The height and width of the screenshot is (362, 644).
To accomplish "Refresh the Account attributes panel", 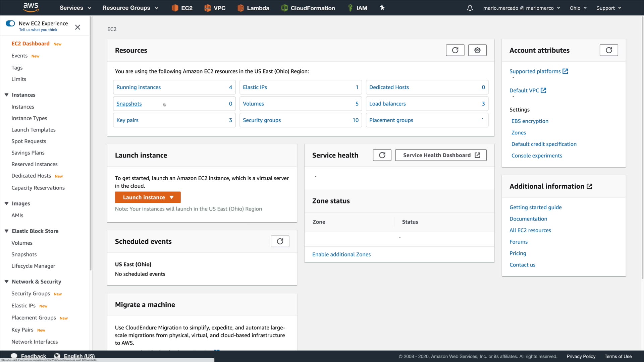I will [608, 50].
